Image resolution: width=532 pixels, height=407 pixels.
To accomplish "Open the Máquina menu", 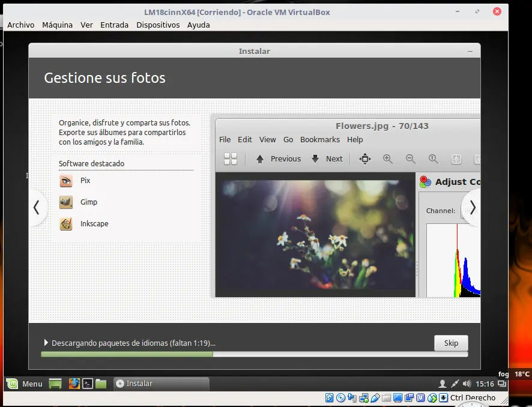I will [57, 25].
